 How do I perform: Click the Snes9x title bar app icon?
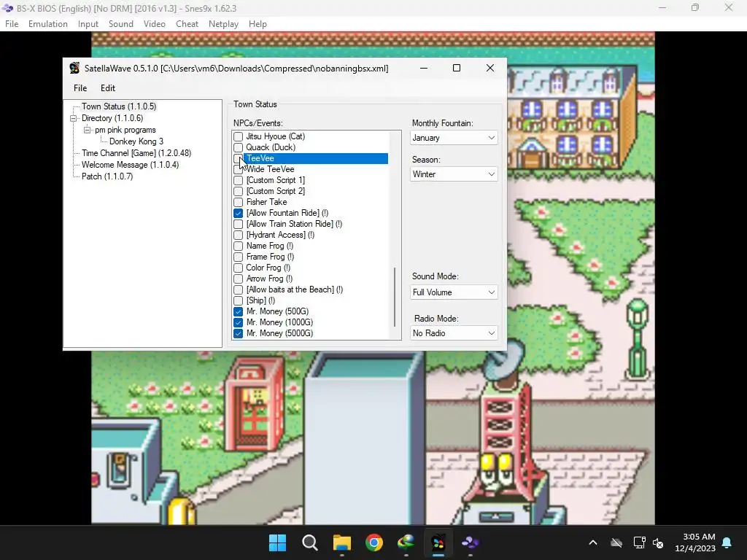[7, 8]
